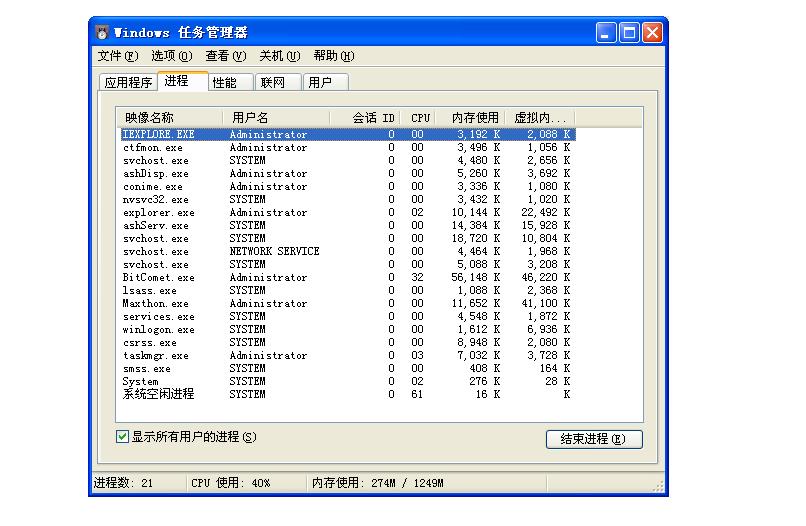
Task: Minimize the Task Manager window
Action: (x=606, y=32)
